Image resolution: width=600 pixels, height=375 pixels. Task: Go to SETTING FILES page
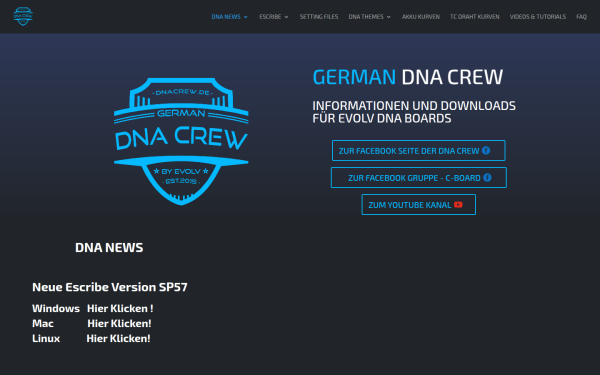coord(319,17)
